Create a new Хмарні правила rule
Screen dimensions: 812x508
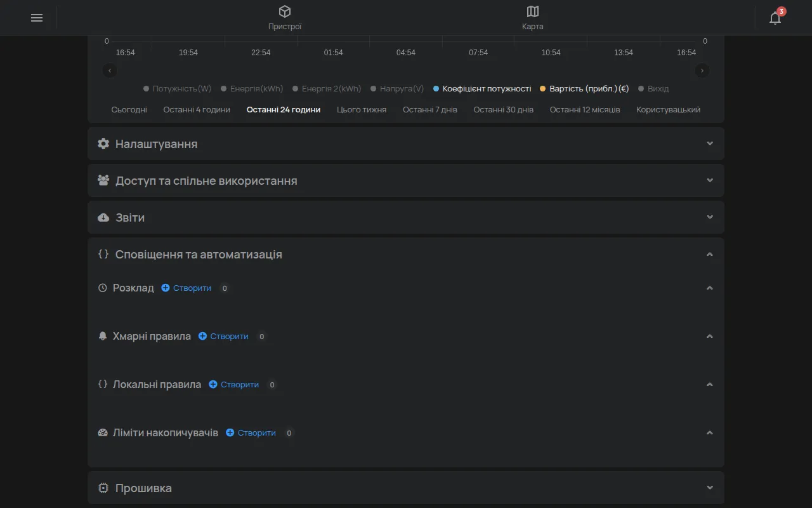pos(223,336)
